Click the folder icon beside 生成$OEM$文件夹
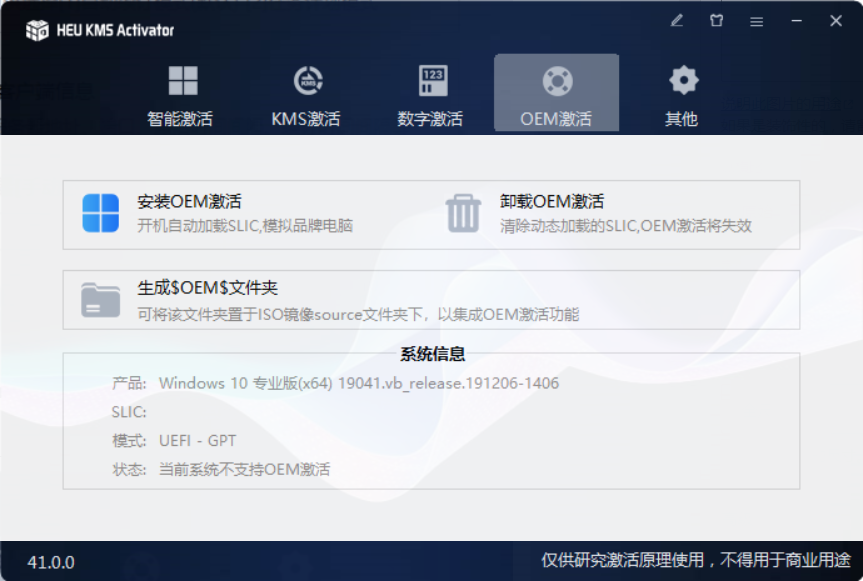The image size is (863, 581). tap(100, 299)
